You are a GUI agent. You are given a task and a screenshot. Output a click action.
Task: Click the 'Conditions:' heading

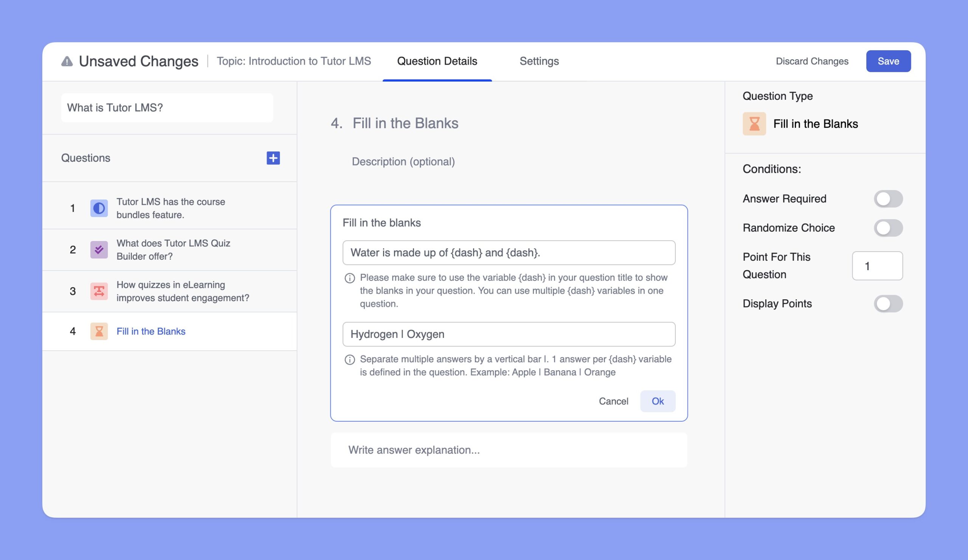click(x=772, y=169)
